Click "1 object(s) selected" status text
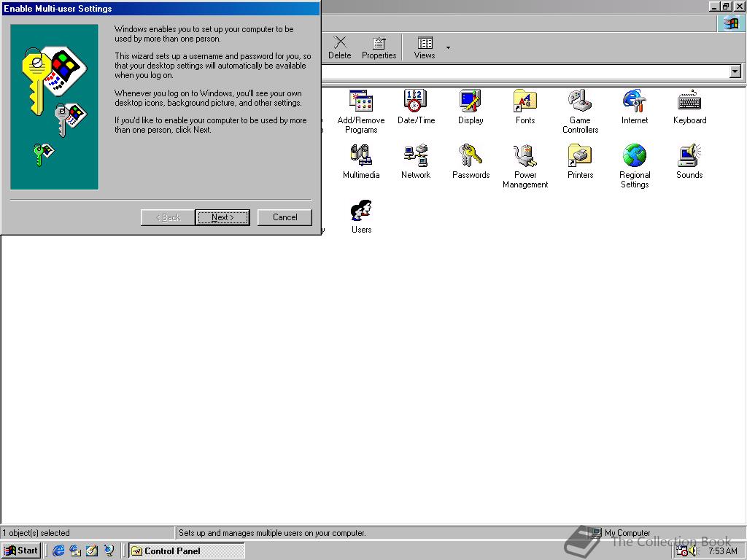The width and height of the screenshot is (747, 560). click(x=36, y=533)
